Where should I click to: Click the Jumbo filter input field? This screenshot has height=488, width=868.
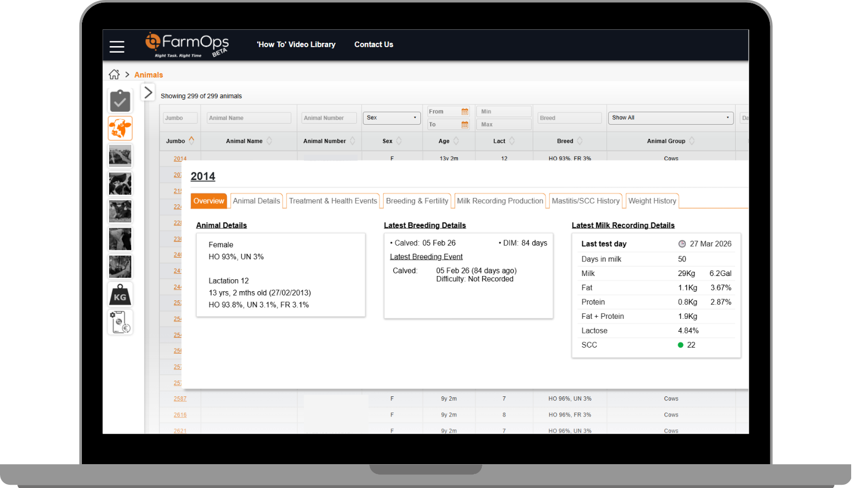click(181, 118)
